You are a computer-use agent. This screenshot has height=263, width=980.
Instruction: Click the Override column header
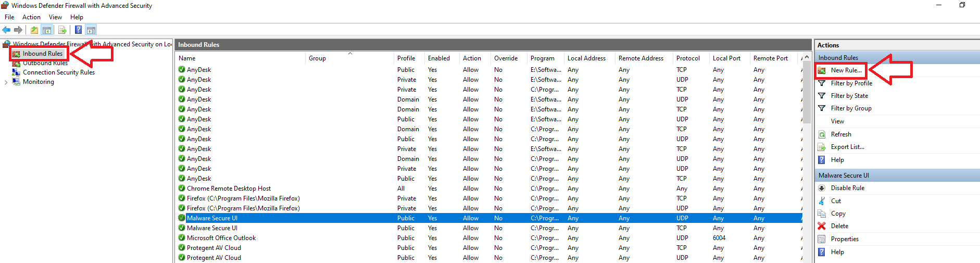[x=509, y=58]
